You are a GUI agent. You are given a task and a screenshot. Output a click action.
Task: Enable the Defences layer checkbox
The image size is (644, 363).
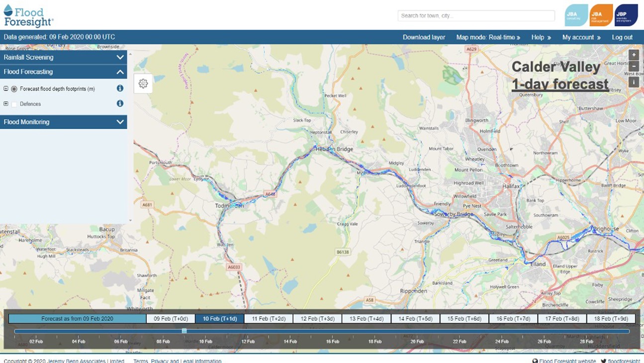point(14,104)
